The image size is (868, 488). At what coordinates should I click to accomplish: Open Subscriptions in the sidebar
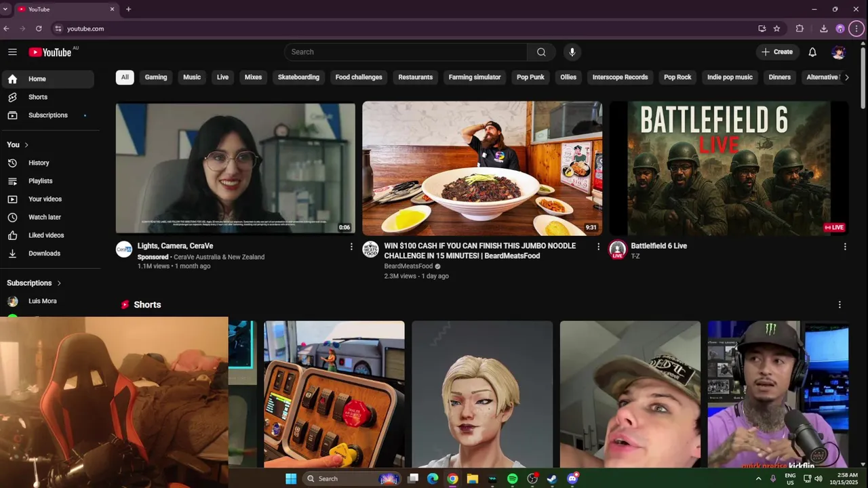[47, 115]
